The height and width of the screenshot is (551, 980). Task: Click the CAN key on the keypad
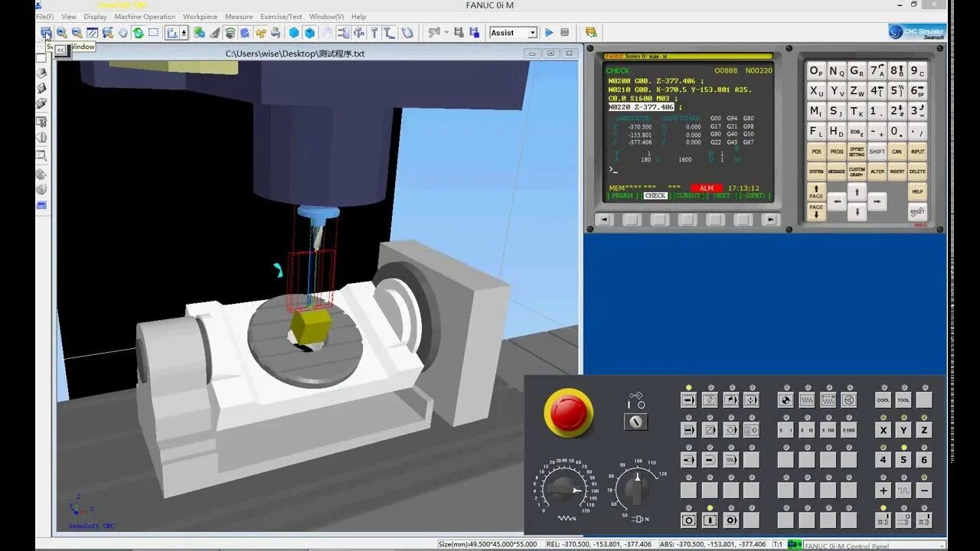point(897,152)
